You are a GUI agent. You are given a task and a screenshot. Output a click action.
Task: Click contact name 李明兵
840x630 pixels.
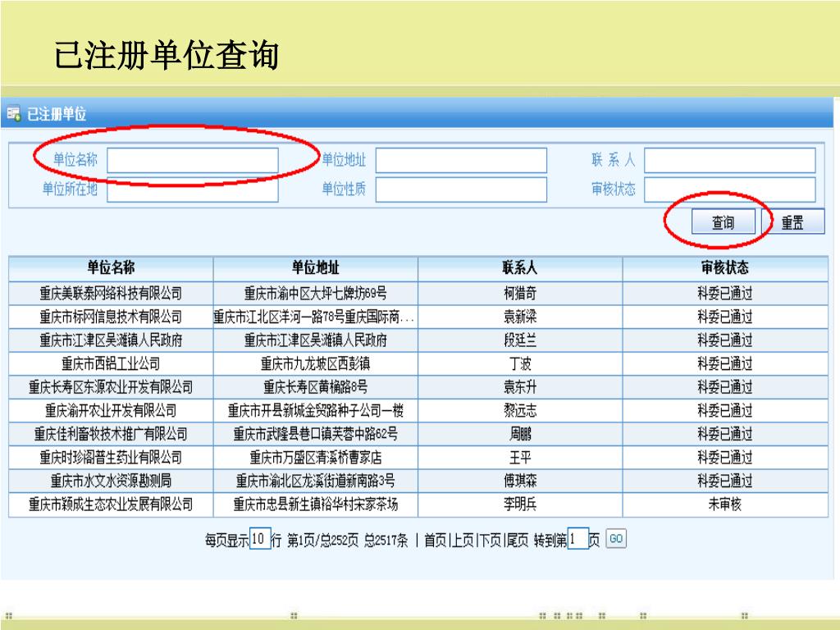[x=520, y=504]
